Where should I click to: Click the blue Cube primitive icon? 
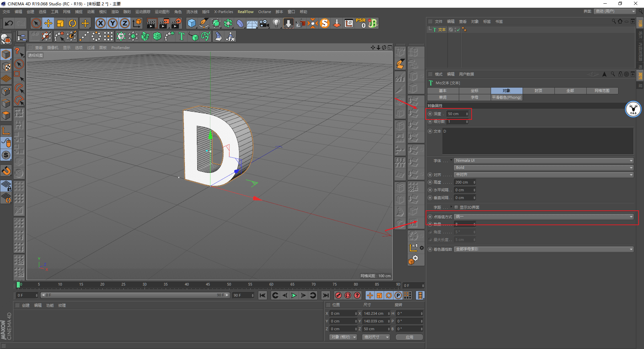pyautogui.click(x=192, y=23)
